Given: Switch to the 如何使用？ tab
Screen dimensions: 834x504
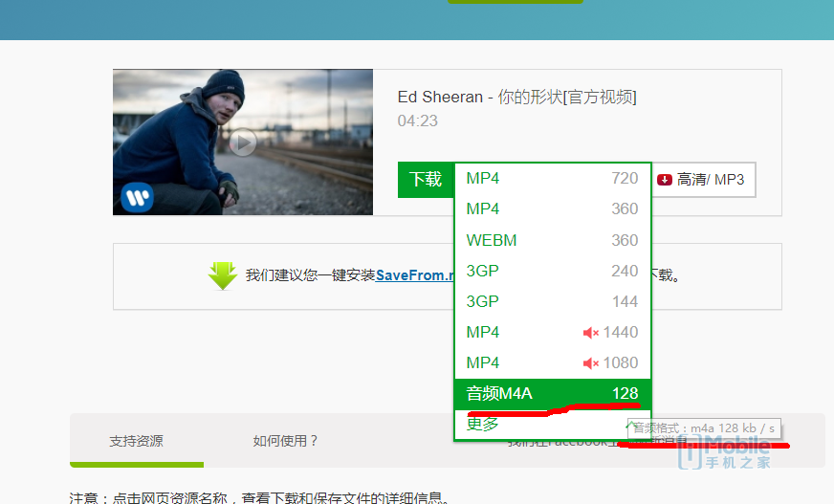Looking at the screenshot, I should 285,441.
